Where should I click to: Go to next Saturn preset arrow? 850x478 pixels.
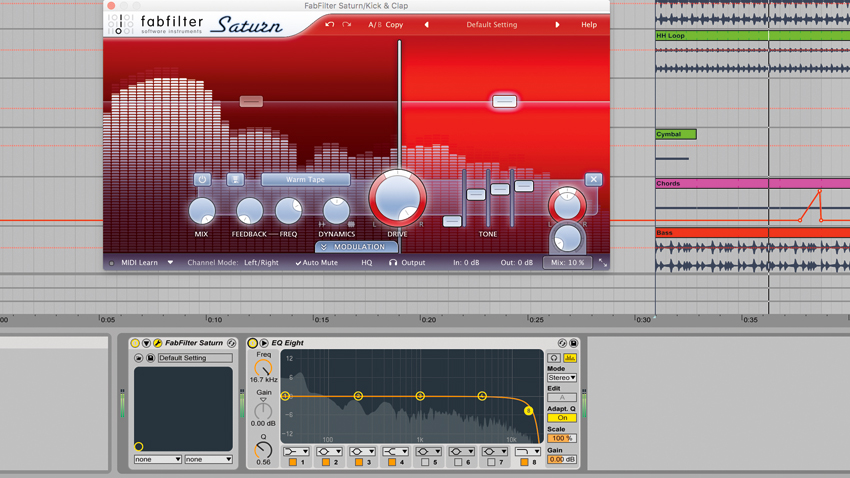pyautogui.click(x=557, y=24)
